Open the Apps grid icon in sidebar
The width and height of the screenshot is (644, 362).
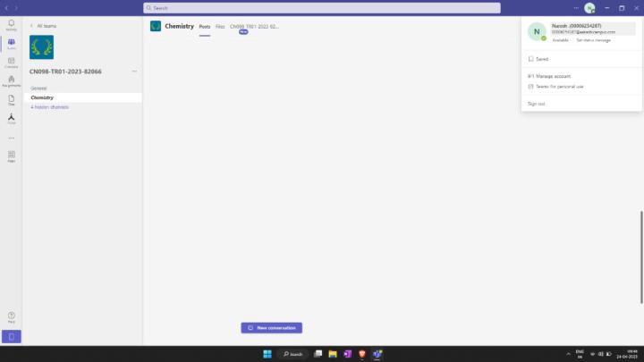coord(11,156)
